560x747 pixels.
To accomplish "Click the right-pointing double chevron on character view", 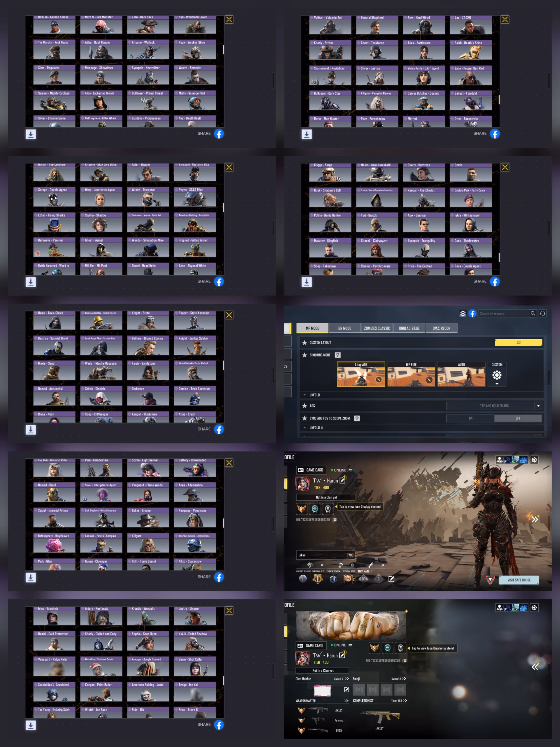I will [x=535, y=519].
